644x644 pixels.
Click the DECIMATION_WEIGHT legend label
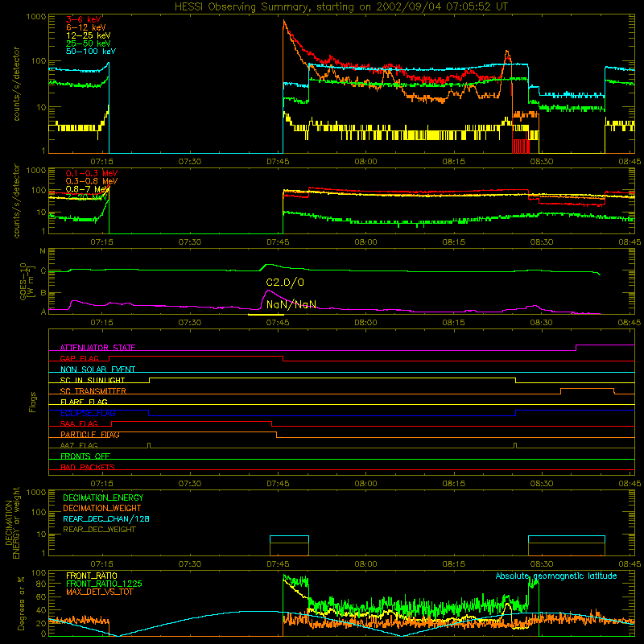click(x=102, y=508)
